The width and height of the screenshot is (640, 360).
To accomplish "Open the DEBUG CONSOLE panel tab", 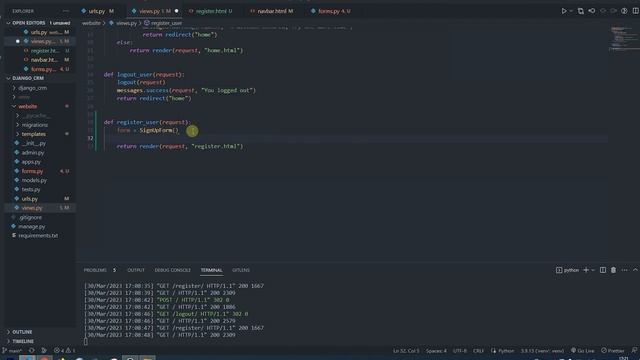I will [x=173, y=270].
